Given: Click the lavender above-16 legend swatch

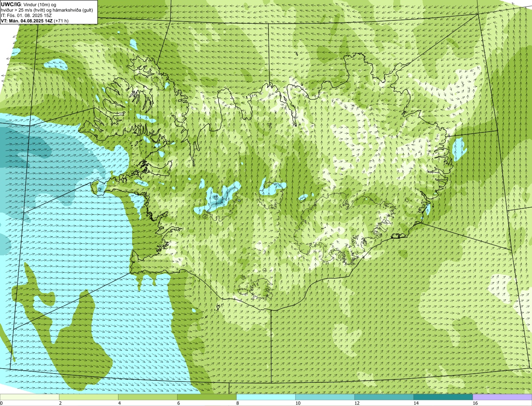Looking at the screenshot, I should [x=502, y=397].
